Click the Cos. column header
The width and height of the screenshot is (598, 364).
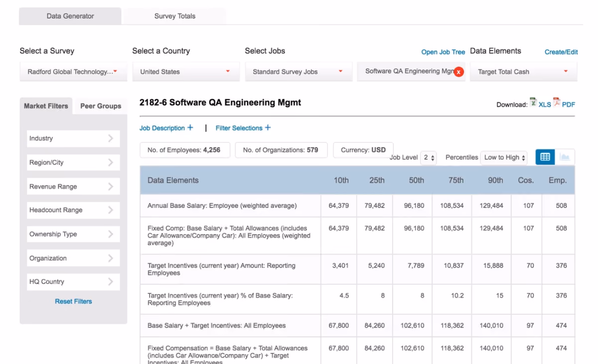(526, 180)
